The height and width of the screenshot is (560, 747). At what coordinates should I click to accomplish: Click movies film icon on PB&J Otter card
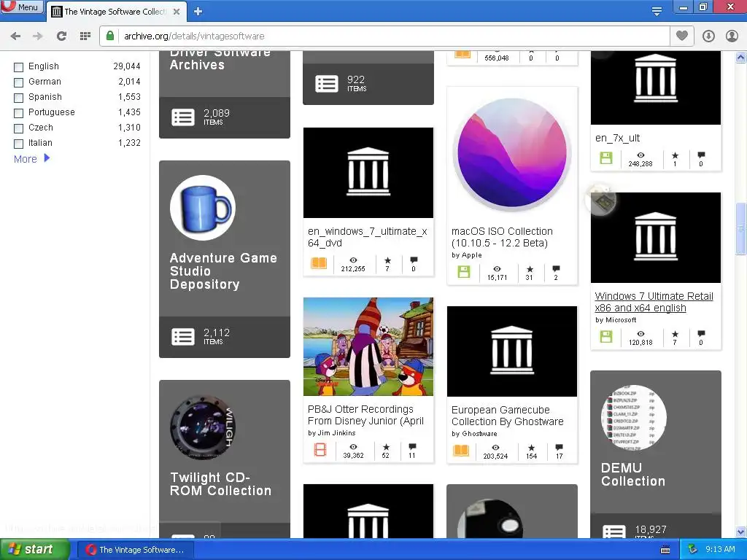(x=320, y=449)
